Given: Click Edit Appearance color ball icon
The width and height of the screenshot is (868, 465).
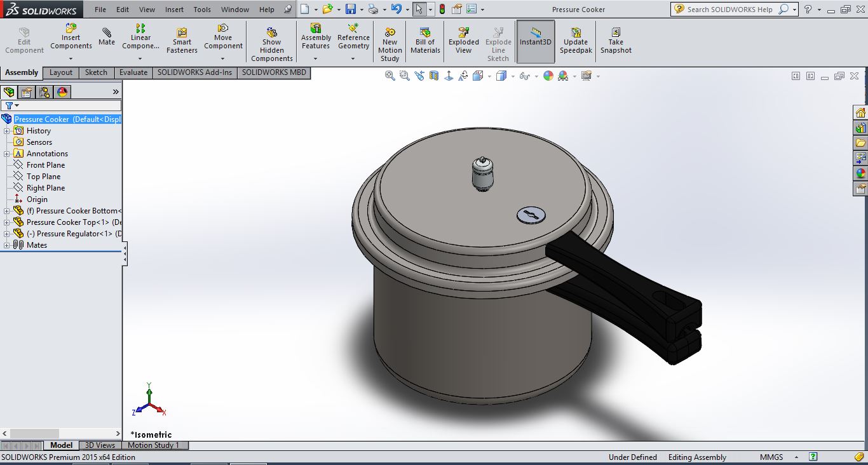Looking at the screenshot, I should pos(548,76).
